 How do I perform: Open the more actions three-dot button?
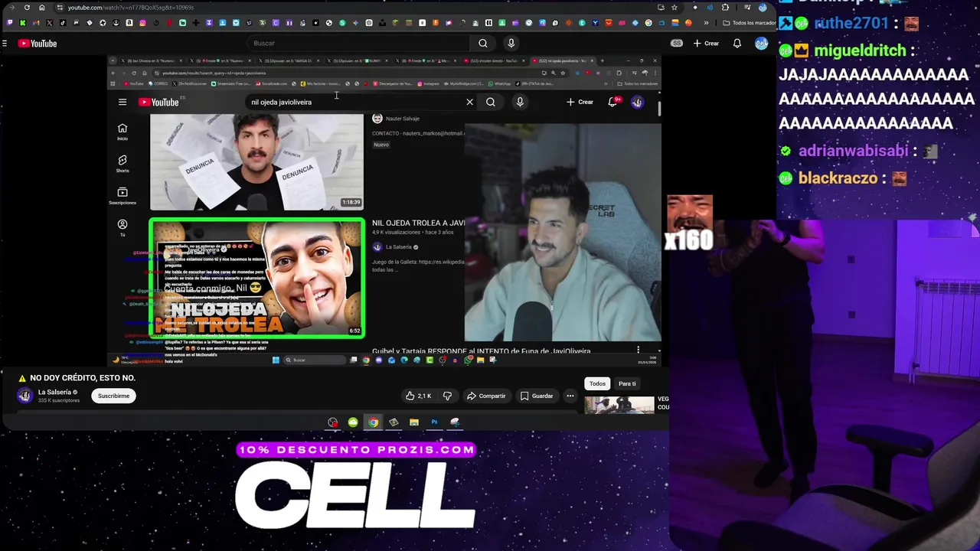[570, 396]
